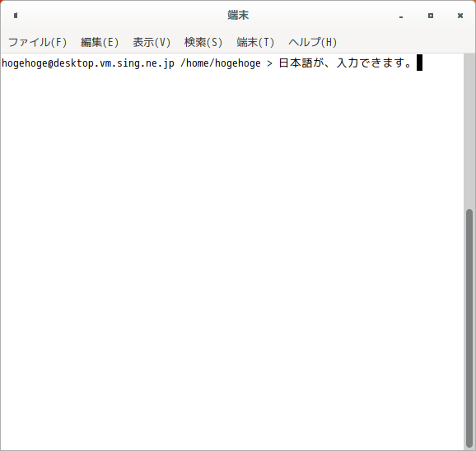The height and width of the screenshot is (451, 476).
Task: Open the ヘルプ(H) menu
Action: coord(312,42)
